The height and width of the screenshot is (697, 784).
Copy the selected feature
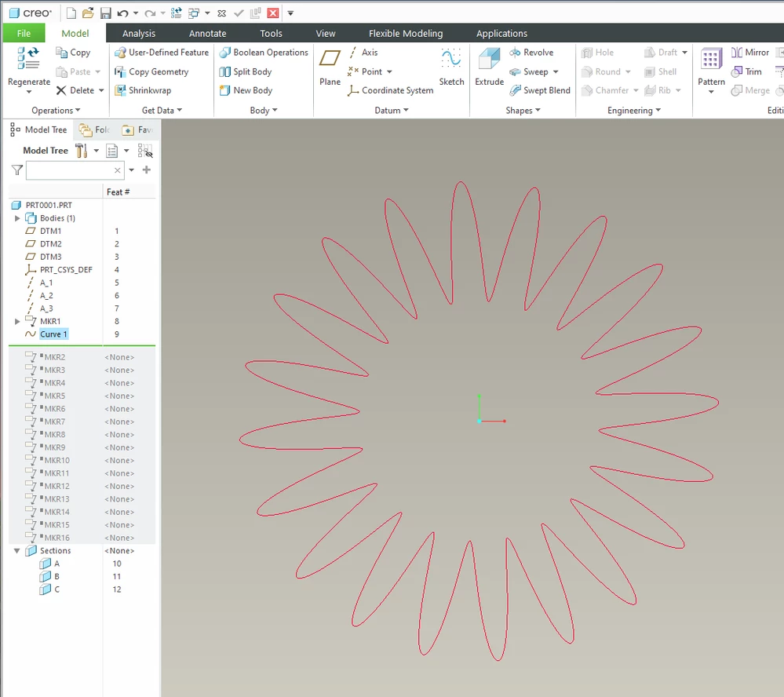tap(73, 53)
